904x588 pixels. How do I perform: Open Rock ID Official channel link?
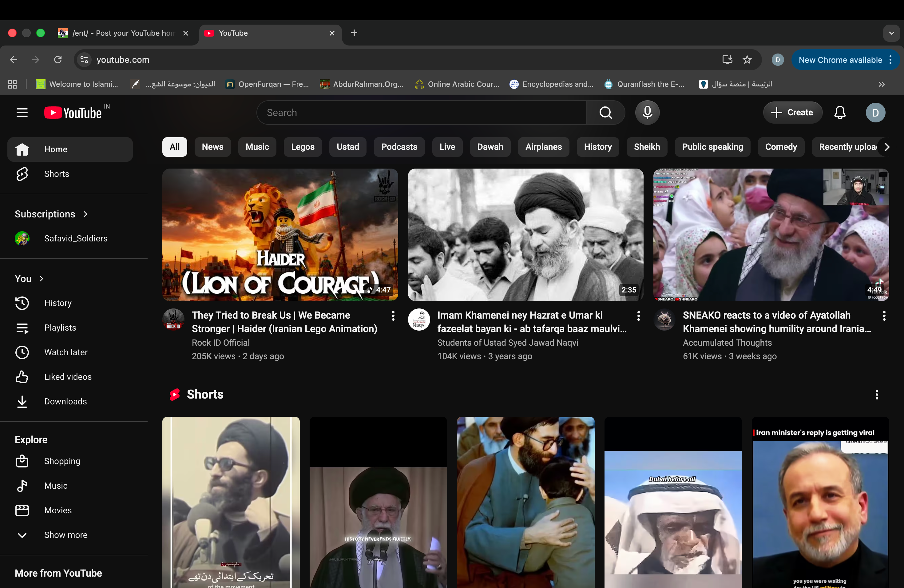tap(220, 343)
